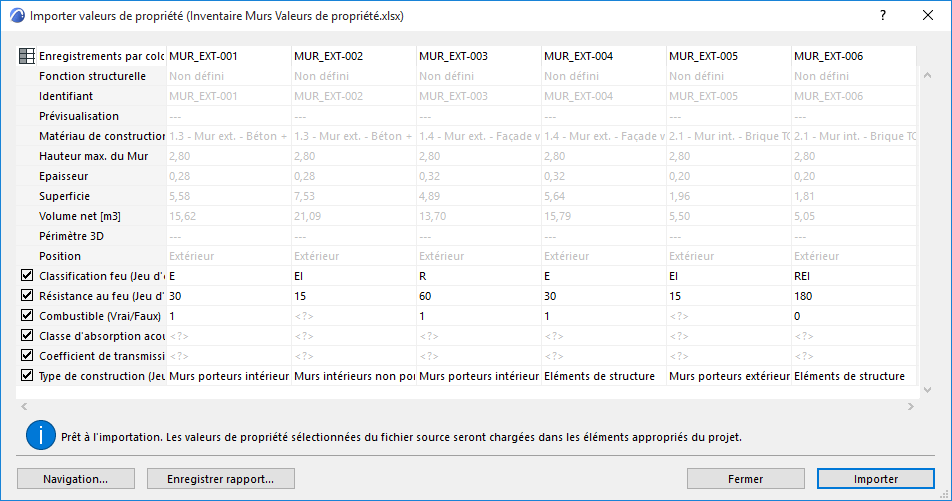Select the Epaisseur row label
Image resolution: width=952 pixels, height=501 pixels.
point(64,176)
